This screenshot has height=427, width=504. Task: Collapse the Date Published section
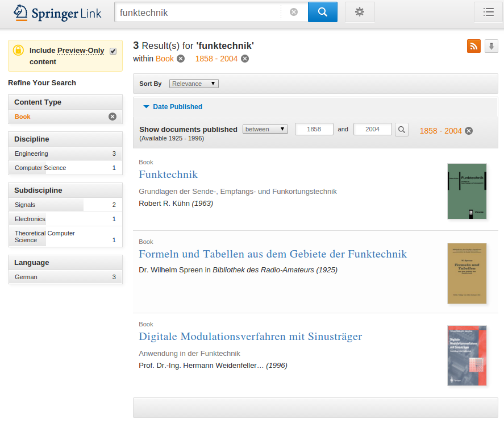(173, 107)
